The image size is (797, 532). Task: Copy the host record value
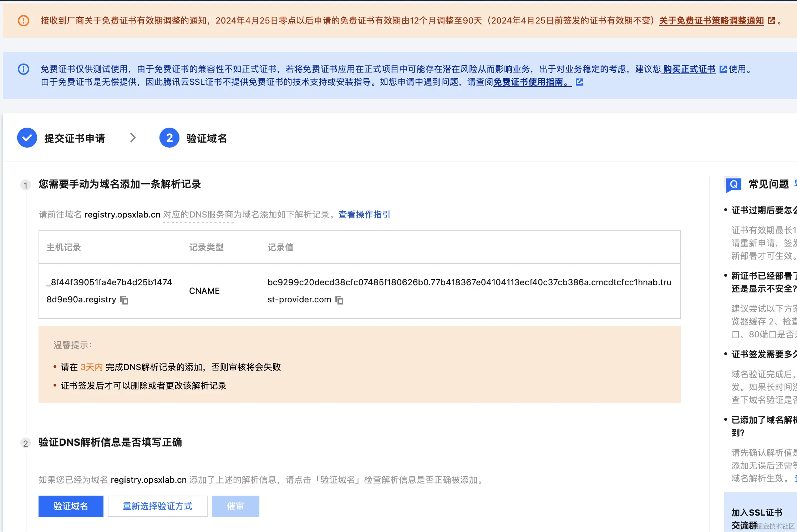coord(124,300)
